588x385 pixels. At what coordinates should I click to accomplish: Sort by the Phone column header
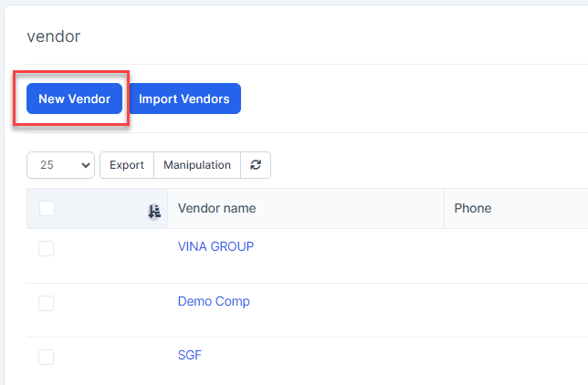pos(473,209)
